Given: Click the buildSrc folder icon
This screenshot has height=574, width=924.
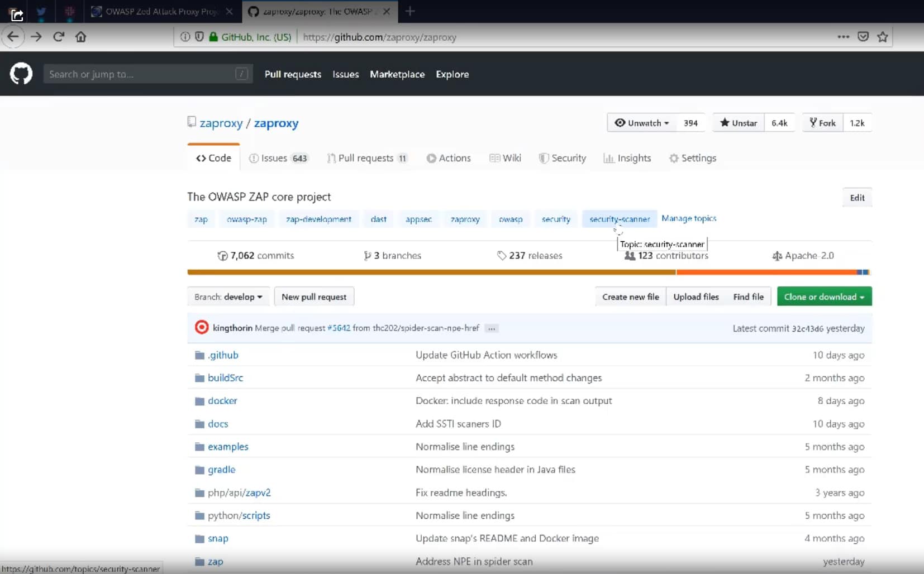Looking at the screenshot, I should 199,378.
